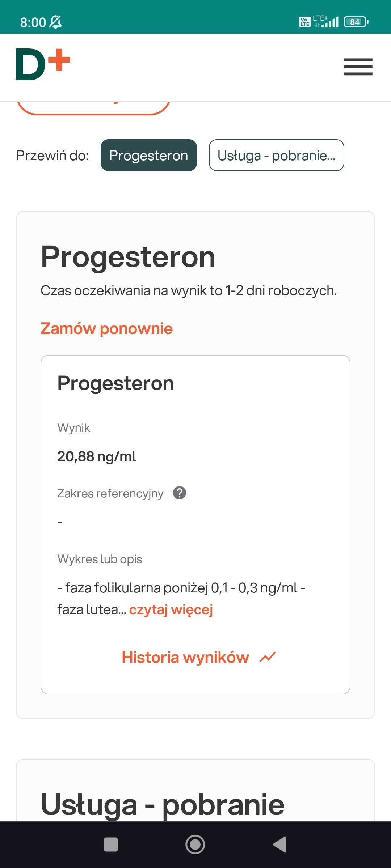Tap the Progesteron result card title
This screenshot has height=868, width=391.
115,383
